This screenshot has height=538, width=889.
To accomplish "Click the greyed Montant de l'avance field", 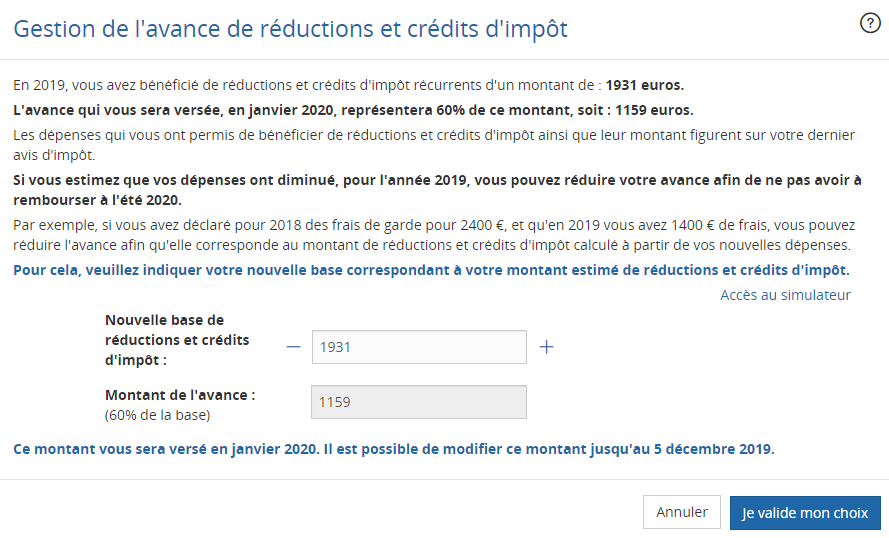I will tap(419, 402).
